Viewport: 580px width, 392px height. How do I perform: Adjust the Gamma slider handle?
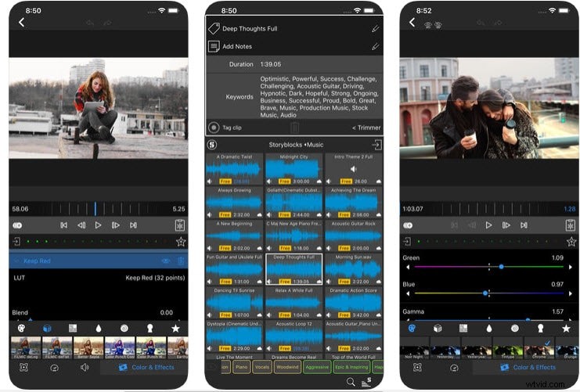528,319
